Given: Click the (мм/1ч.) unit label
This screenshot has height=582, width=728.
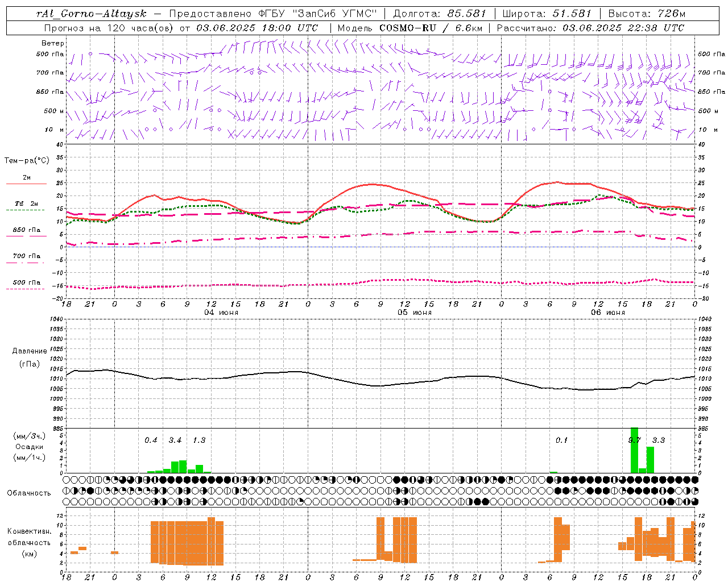Looking at the screenshot, I should [x=29, y=458].
